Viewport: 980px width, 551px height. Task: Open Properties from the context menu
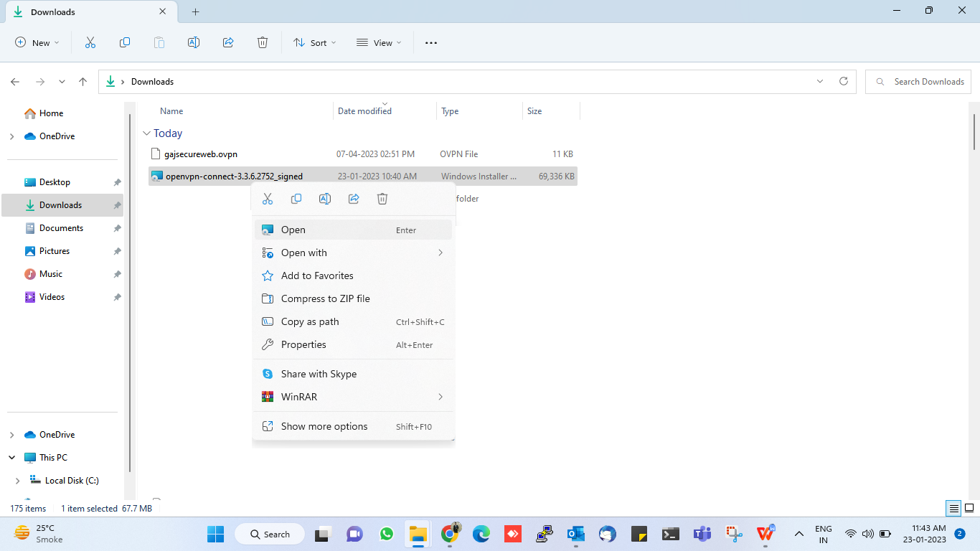point(354,344)
